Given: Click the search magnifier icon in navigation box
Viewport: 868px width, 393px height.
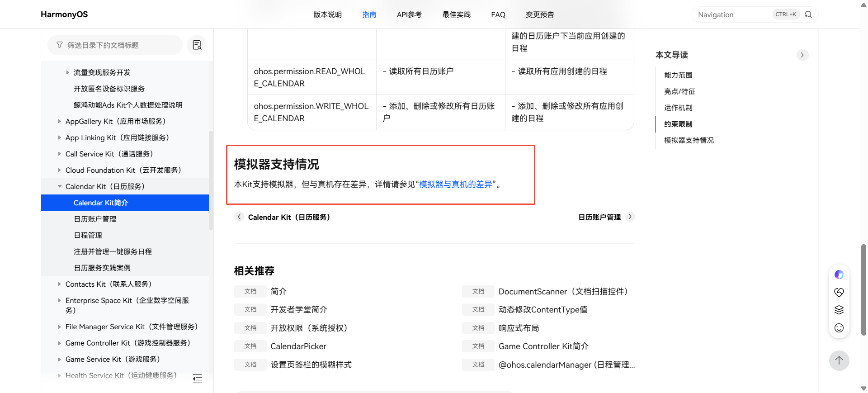Looking at the screenshot, I should tap(808, 14).
